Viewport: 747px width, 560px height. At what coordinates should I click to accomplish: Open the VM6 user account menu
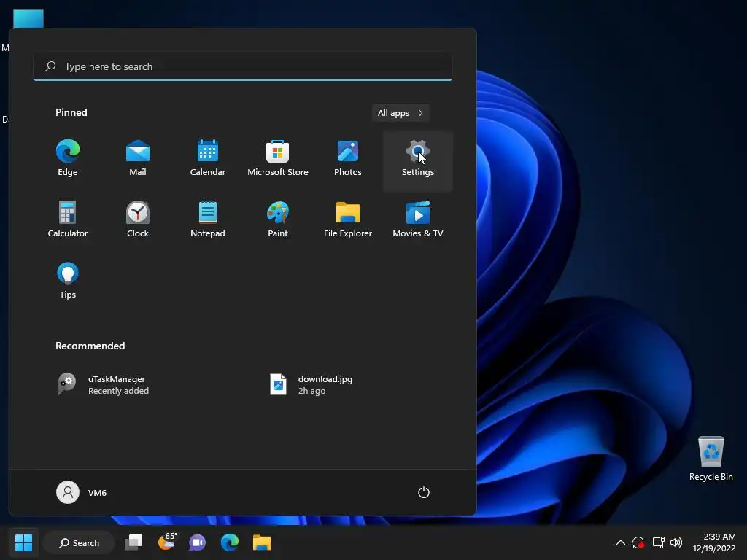tap(82, 492)
